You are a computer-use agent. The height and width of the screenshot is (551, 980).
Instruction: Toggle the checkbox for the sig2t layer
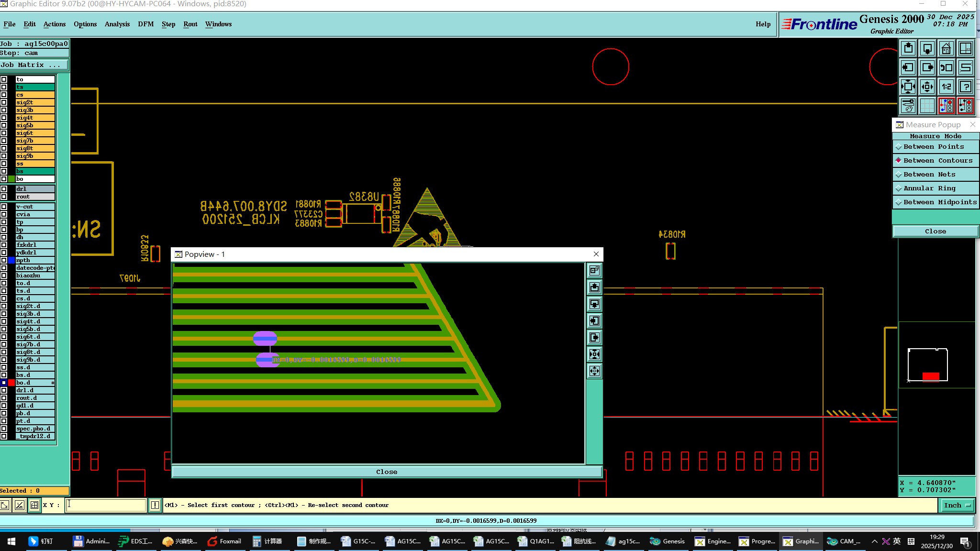point(4,102)
